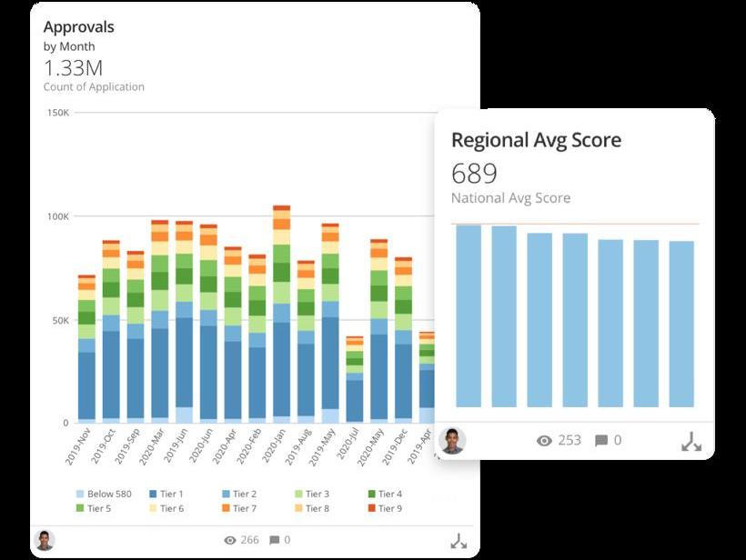Click the Tier 5 legend color swatch
This screenshot has height=560, width=746.
point(80,508)
